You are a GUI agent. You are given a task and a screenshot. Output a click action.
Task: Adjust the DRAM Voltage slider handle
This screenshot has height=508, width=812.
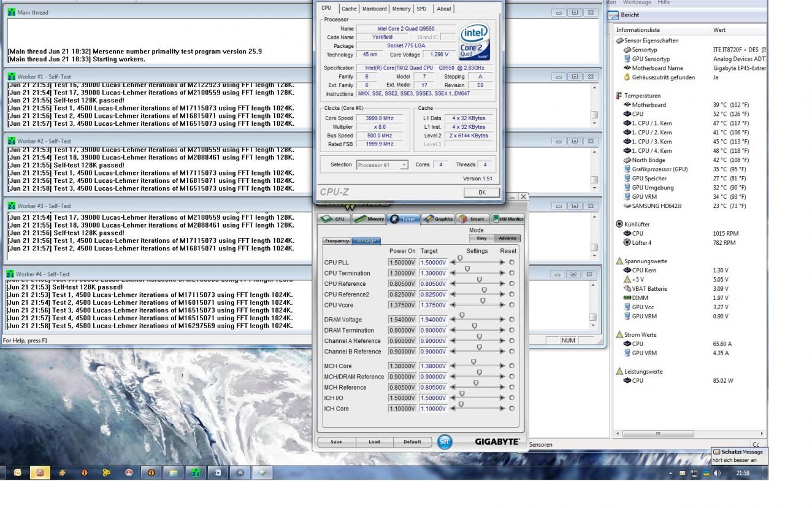[462, 315]
